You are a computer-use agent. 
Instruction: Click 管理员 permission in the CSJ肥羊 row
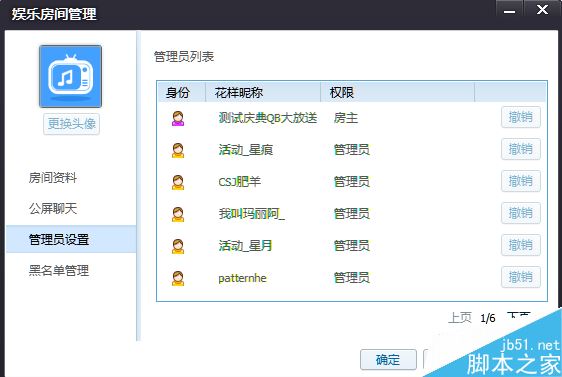[x=352, y=182]
